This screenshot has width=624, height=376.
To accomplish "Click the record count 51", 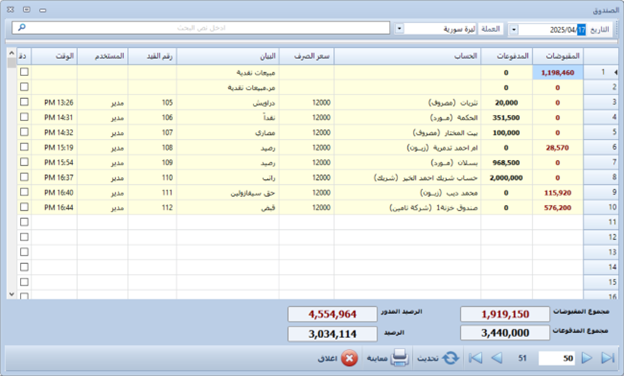I will [x=522, y=358].
